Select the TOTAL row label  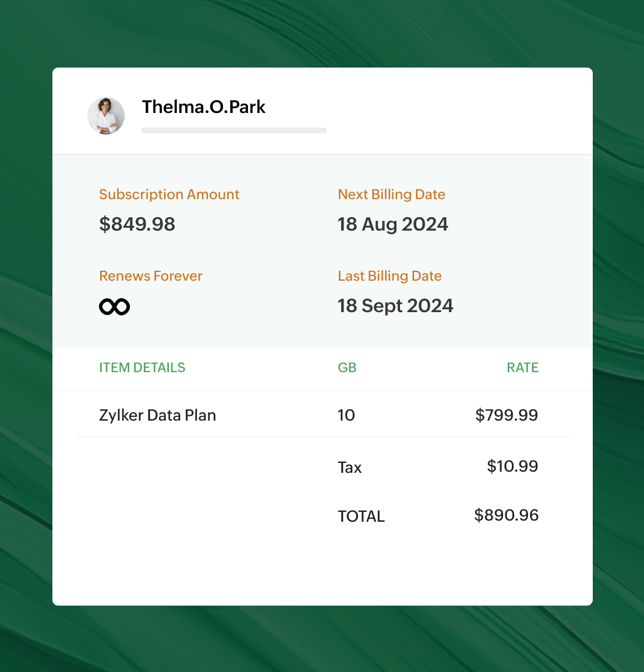361,516
